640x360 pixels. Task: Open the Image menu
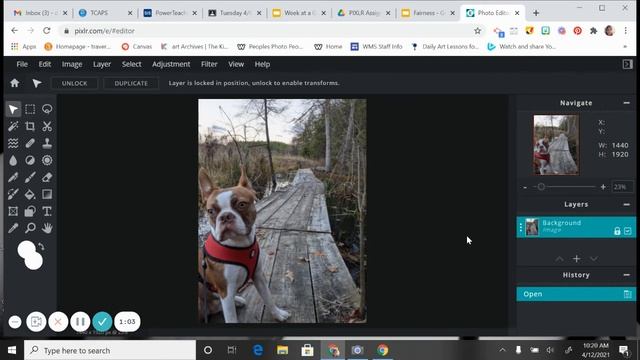tap(72, 64)
